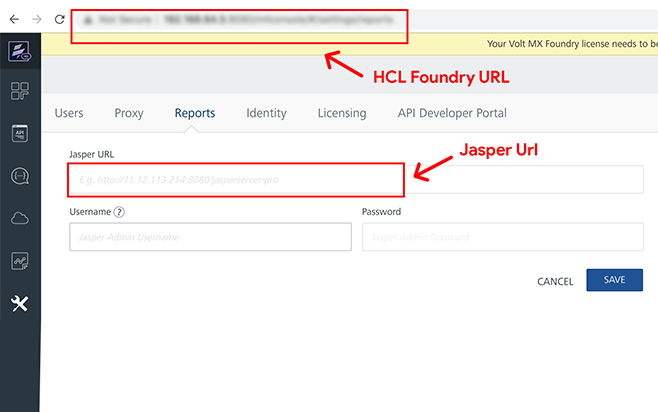Click the Not Secure warning icon
Screen dimensions: 658x412
click(87, 20)
